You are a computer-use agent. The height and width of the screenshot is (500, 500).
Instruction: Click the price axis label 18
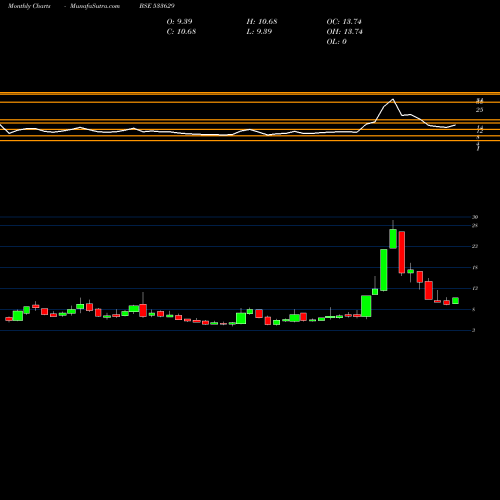pyautogui.click(x=475, y=267)
